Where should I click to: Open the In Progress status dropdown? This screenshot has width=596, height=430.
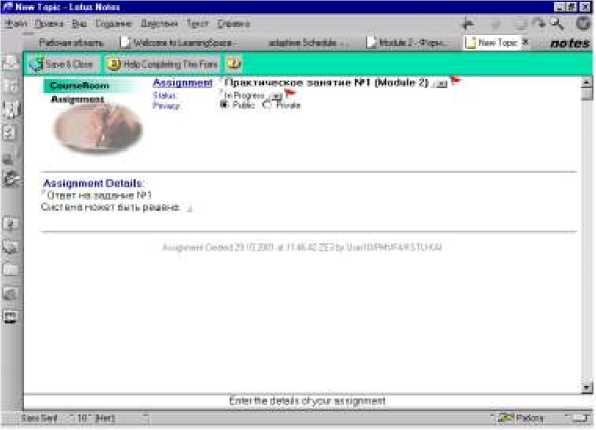click(x=277, y=95)
